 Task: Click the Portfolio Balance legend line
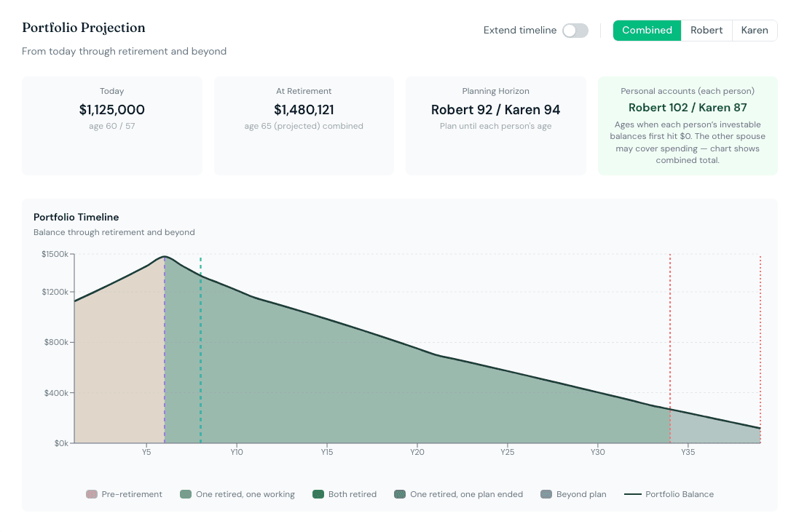click(633, 494)
